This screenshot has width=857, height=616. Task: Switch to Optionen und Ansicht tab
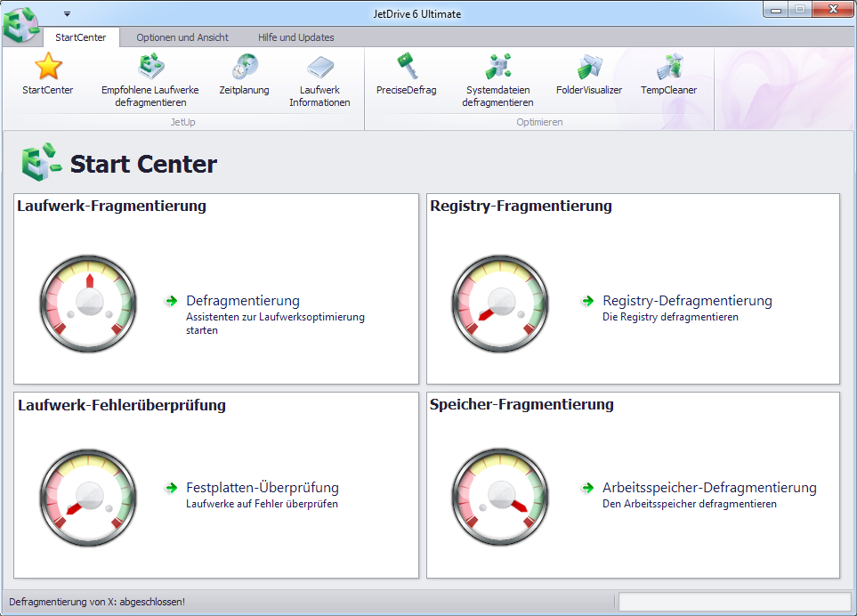(182, 37)
